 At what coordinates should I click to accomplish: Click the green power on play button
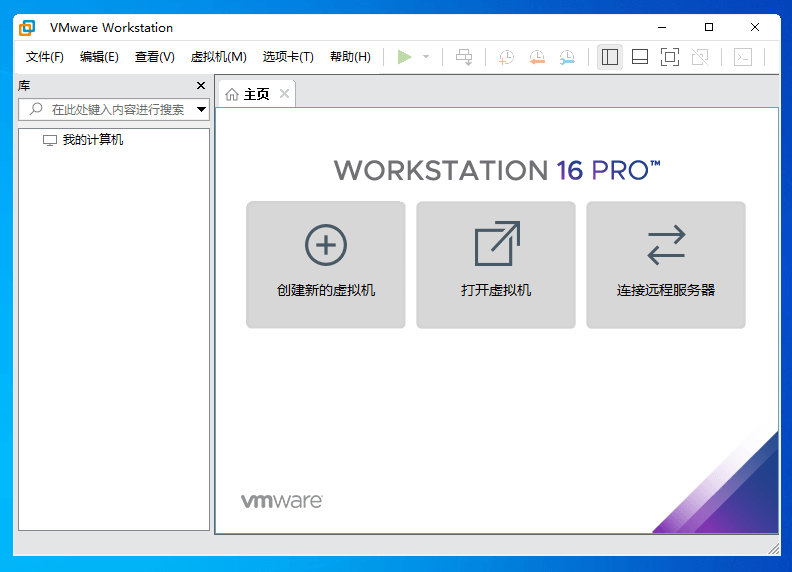click(404, 57)
